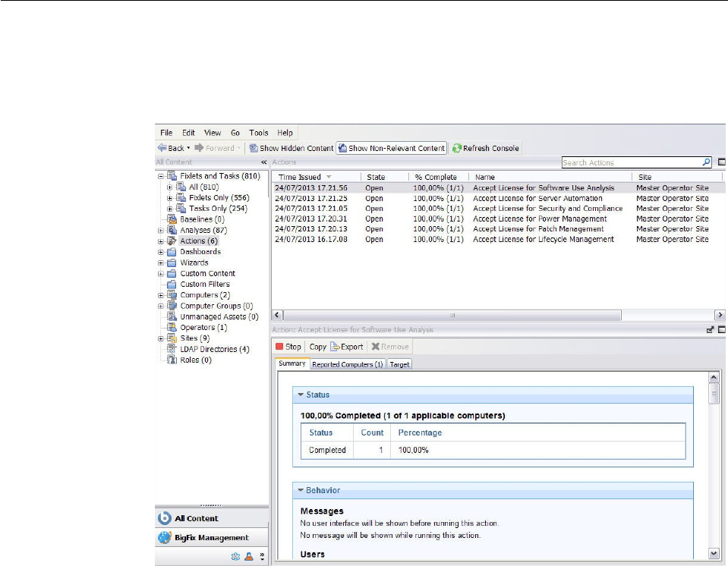Select the Custom Filters folder icon
The height and width of the screenshot is (566, 728).
pyautogui.click(x=172, y=285)
